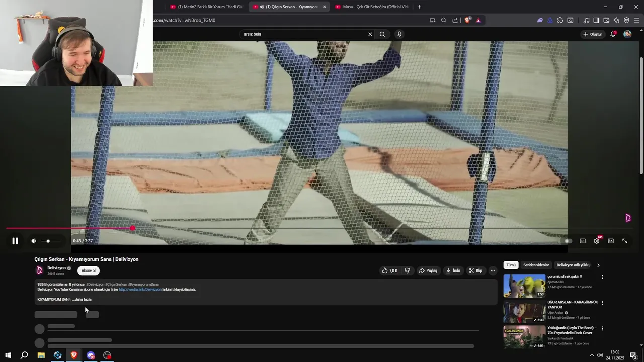The height and width of the screenshot is (362, 644).
Task: Show more filter chips with right arrow
Action: tap(598, 265)
